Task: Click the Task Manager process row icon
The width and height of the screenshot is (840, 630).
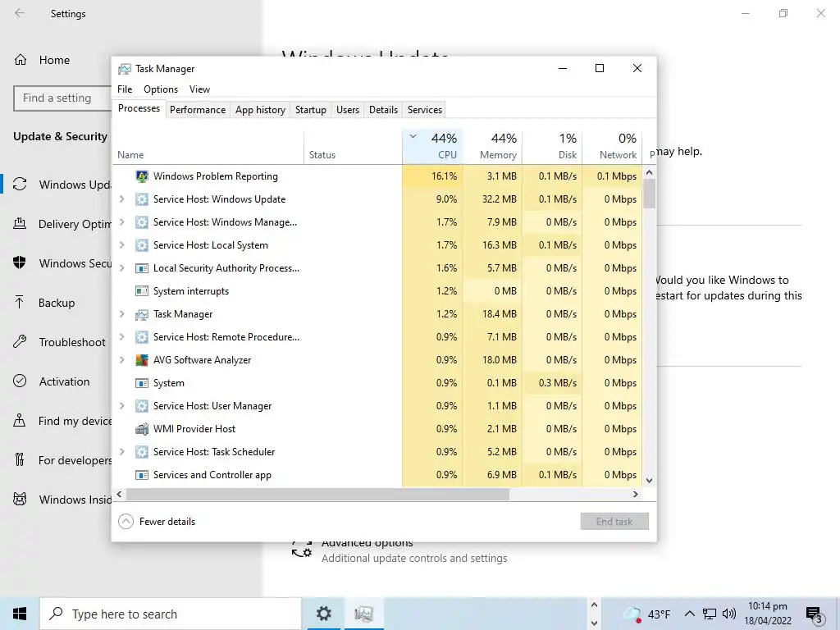Action: 141,314
